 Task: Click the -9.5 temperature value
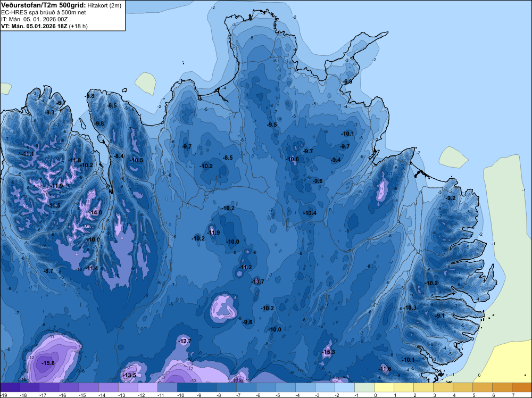point(272,125)
